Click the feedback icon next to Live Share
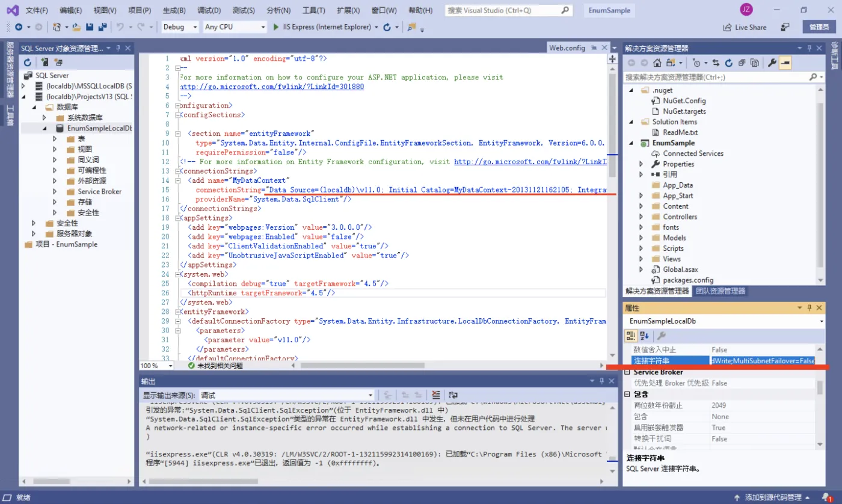 tap(785, 27)
